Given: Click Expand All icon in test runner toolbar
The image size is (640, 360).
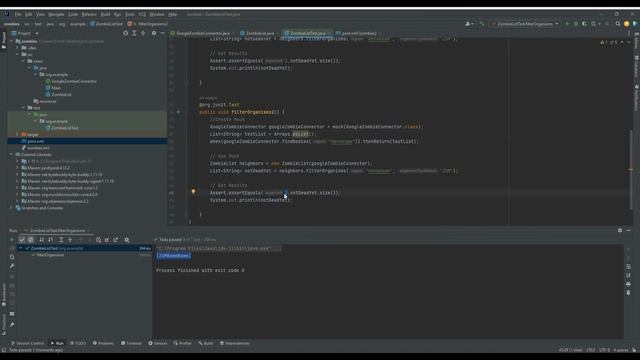Looking at the screenshot, I should [61, 240].
